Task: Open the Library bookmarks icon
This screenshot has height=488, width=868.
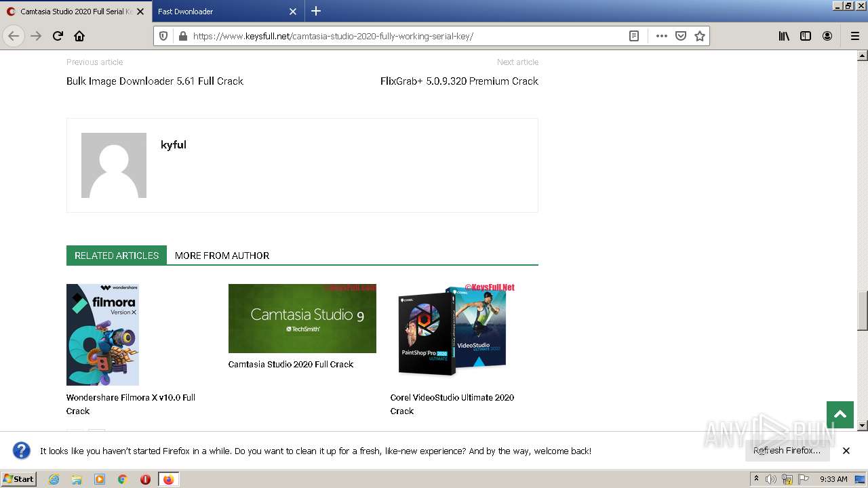Action: [x=784, y=36]
